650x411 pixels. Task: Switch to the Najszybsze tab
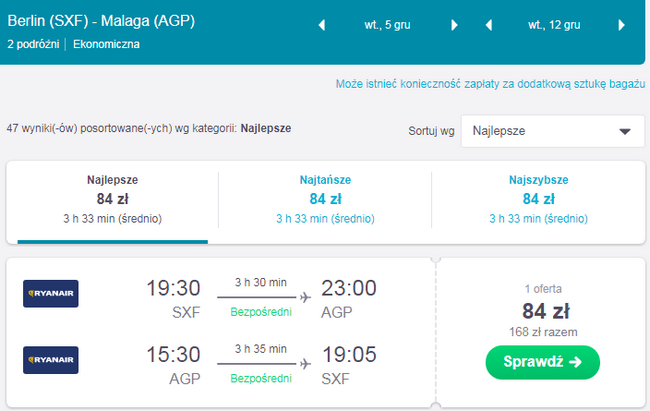point(538,199)
